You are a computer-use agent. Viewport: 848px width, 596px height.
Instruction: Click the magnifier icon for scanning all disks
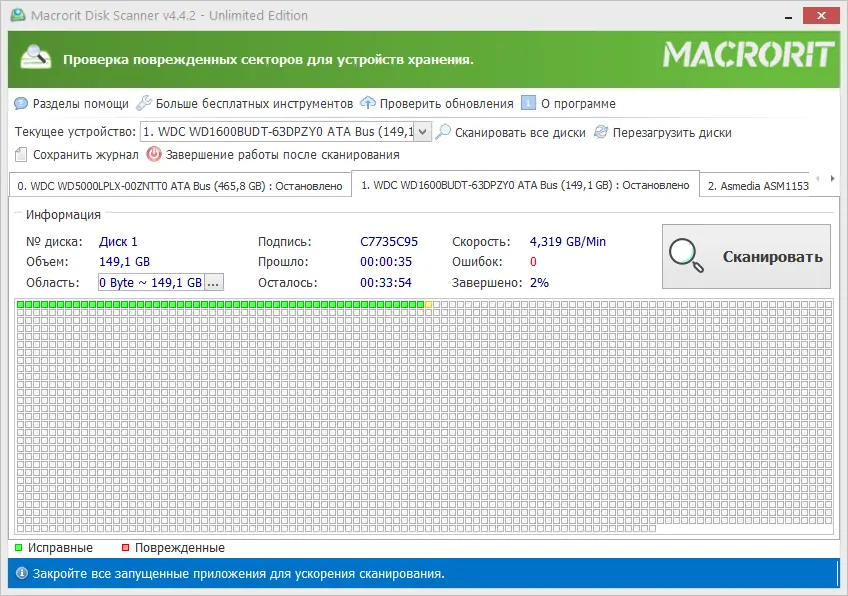[442, 132]
